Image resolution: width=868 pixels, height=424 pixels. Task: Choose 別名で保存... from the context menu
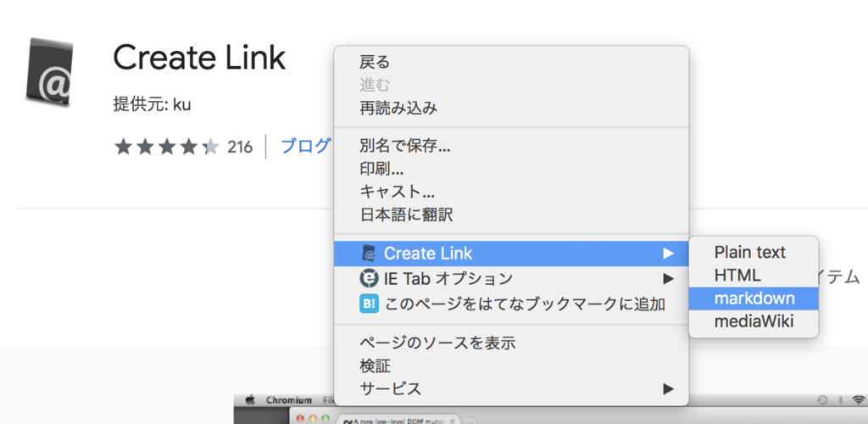(x=511, y=147)
